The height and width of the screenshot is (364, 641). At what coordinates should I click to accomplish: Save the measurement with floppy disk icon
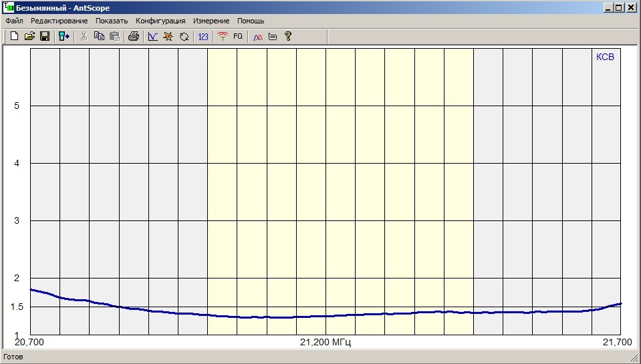[45, 36]
